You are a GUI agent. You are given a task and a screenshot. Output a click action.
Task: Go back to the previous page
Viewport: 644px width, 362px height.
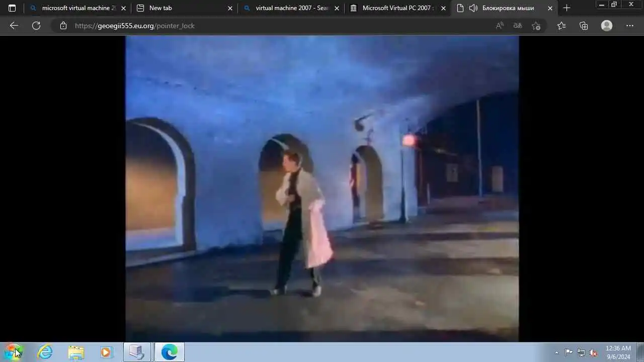point(14,26)
